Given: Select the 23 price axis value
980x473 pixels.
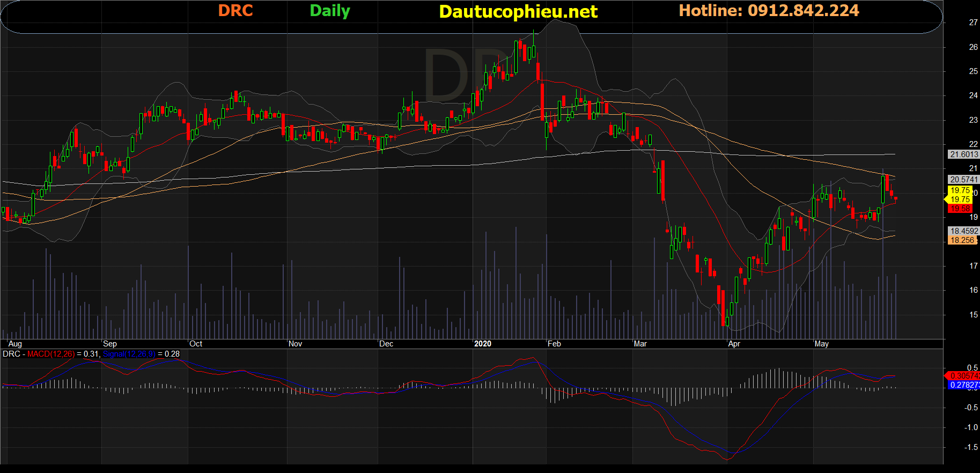Looking at the screenshot, I should (974, 120).
